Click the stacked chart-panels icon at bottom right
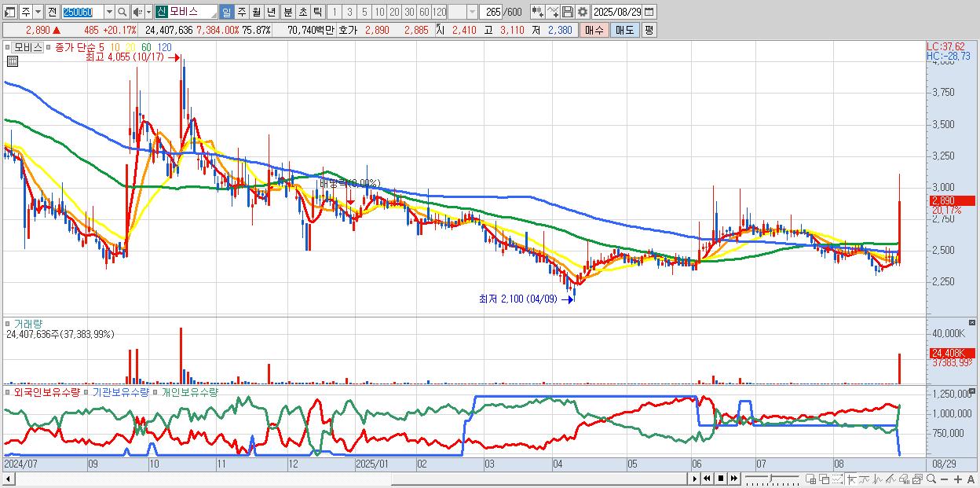The width and height of the screenshot is (980, 488). [x=918, y=479]
